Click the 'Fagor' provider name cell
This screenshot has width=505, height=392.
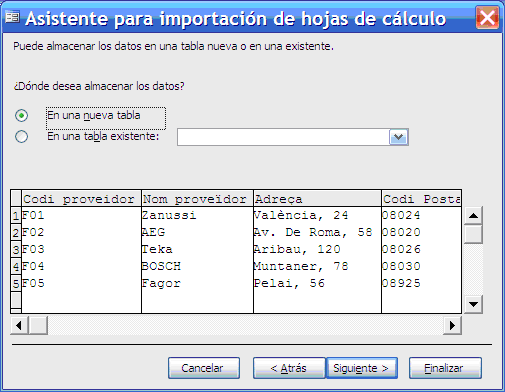(198, 283)
